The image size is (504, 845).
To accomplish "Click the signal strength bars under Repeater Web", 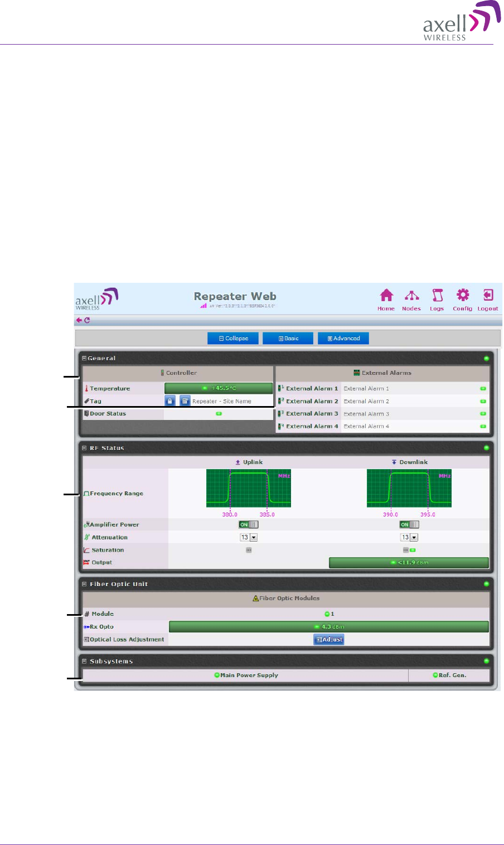I will click(x=203, y=306).
